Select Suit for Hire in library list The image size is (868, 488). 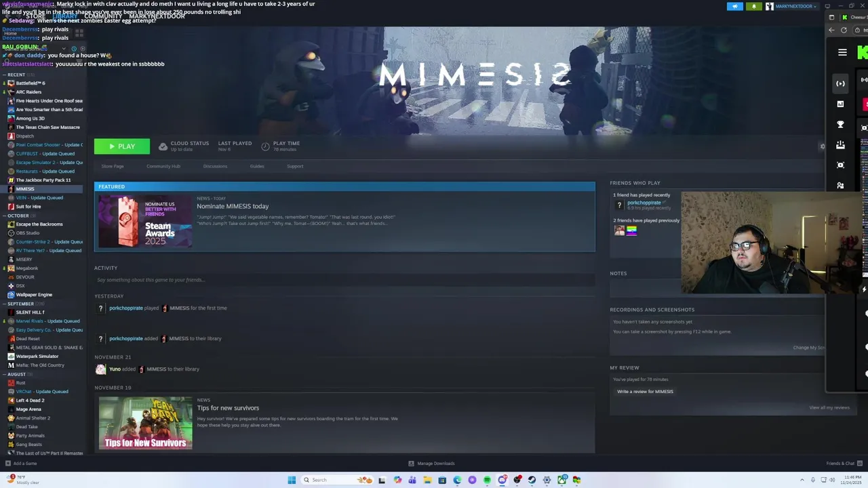(28, 206)
